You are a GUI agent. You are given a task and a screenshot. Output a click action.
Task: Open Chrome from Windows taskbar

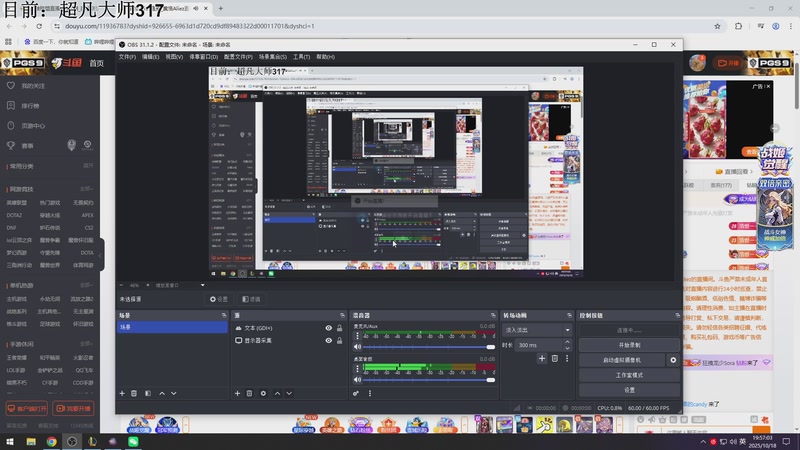[52, 442]
